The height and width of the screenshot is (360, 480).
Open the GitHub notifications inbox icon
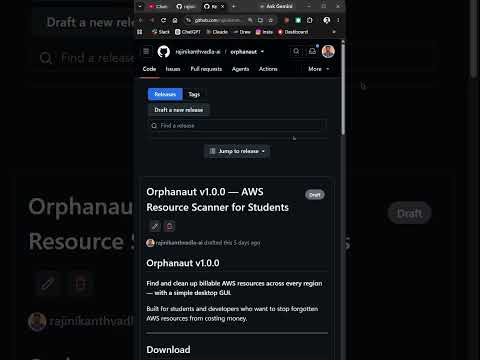[x=312, y=51]
